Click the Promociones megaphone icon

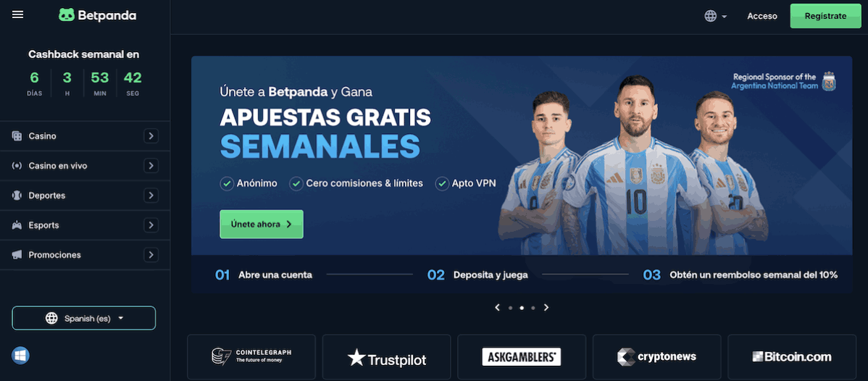[17, 255]
